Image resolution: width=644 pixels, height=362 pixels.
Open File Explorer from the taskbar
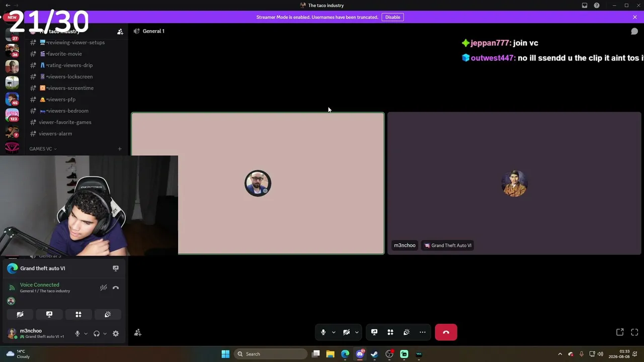(331, 354)
